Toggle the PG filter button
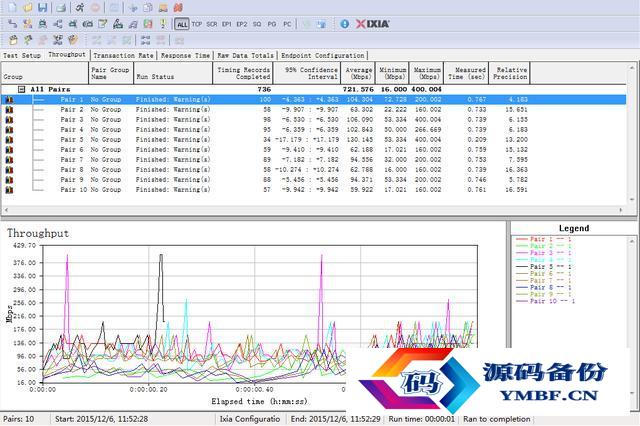Viewport: 640px width, 426px height. 272,24
